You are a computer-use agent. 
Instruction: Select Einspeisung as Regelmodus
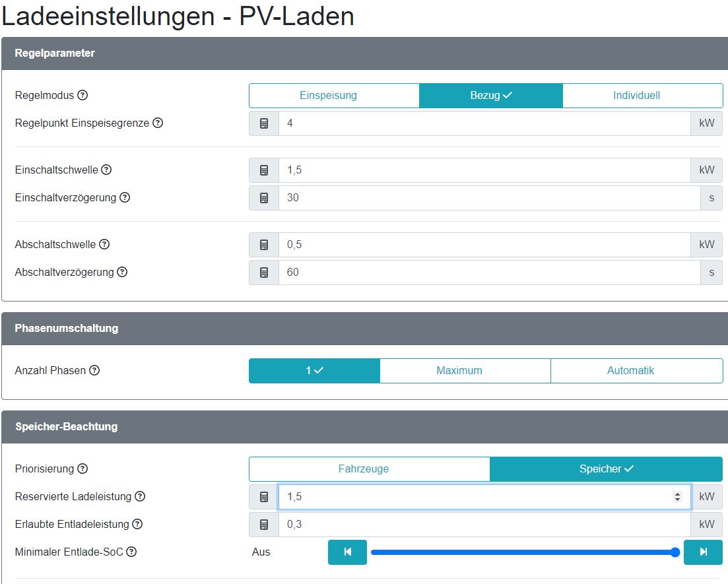coord(334,96)
